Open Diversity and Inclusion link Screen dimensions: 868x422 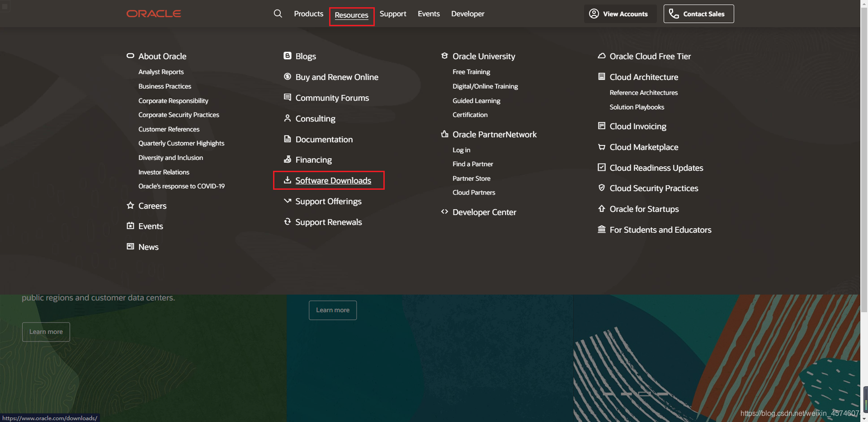170,158
